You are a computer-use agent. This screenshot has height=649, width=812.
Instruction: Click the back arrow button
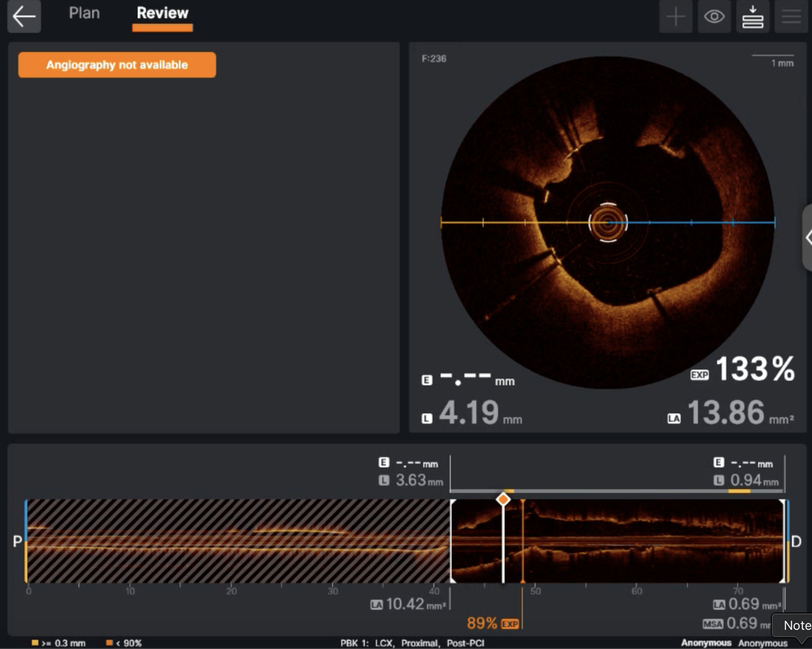pos(24,17)
